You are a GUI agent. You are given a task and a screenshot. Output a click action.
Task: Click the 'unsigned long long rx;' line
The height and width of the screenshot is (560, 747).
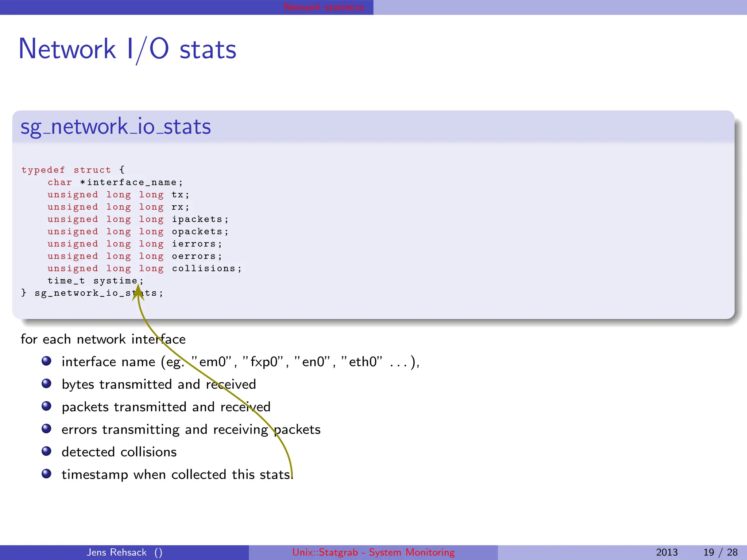pos(119,207)
